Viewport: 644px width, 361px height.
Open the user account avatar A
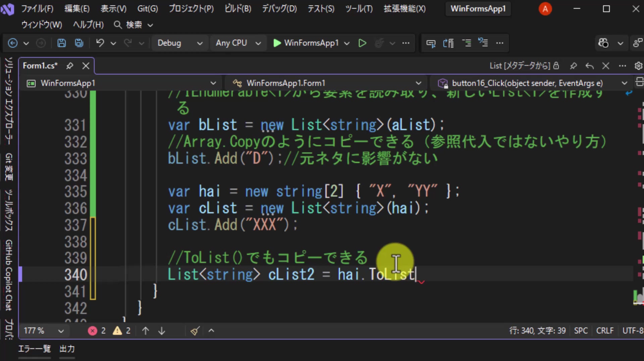[x=545, y=9]
